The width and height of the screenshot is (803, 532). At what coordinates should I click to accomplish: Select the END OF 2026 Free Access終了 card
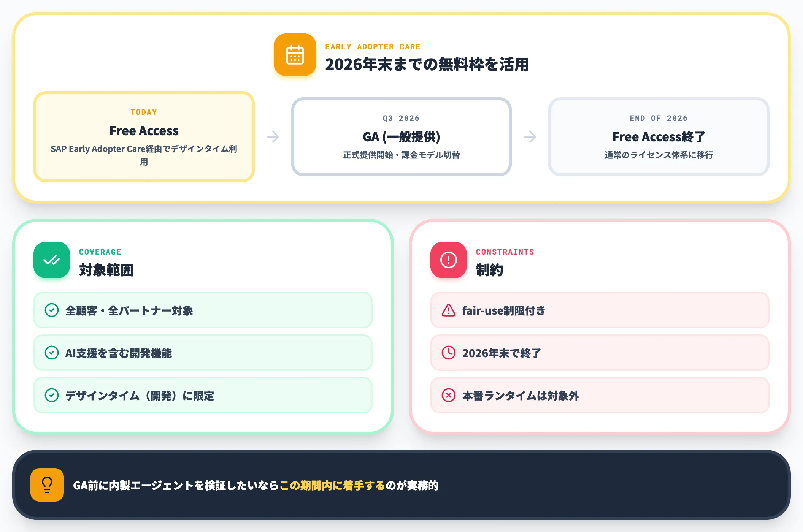pos(659,137)
